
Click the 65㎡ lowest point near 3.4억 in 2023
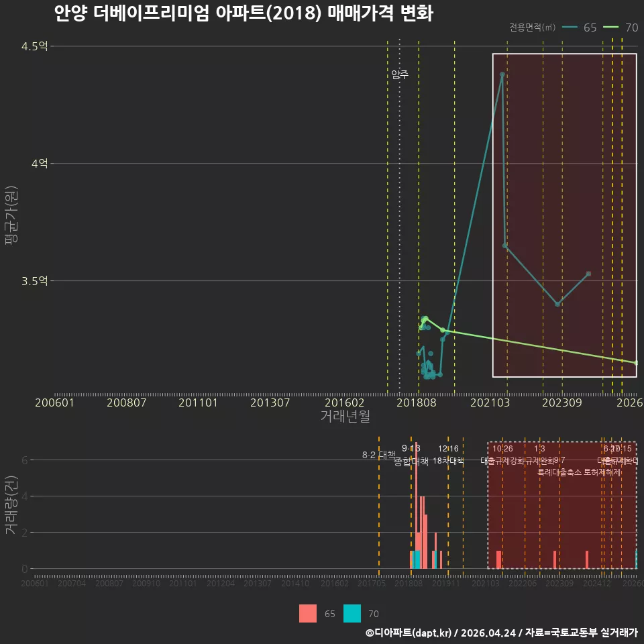tap(557, 305)
